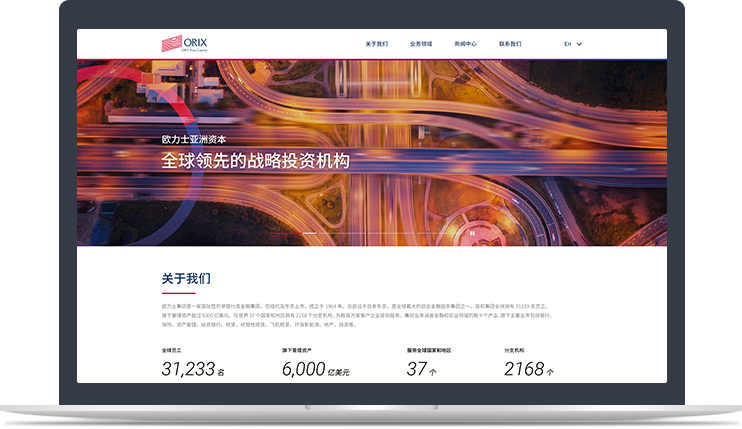
Task: Click the 37 countries and regions figure
Action: (x=417, y=369)
